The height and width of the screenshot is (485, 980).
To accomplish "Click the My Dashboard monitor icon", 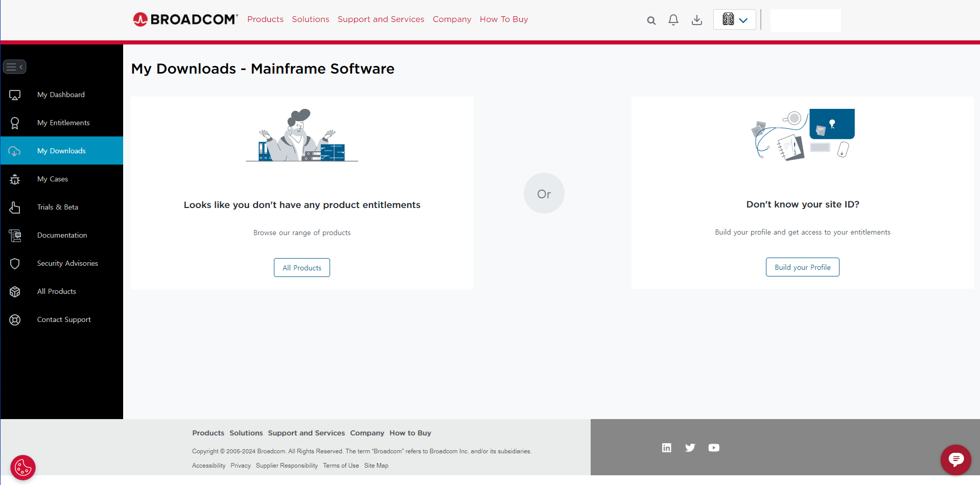I will [x=15, y=95].
